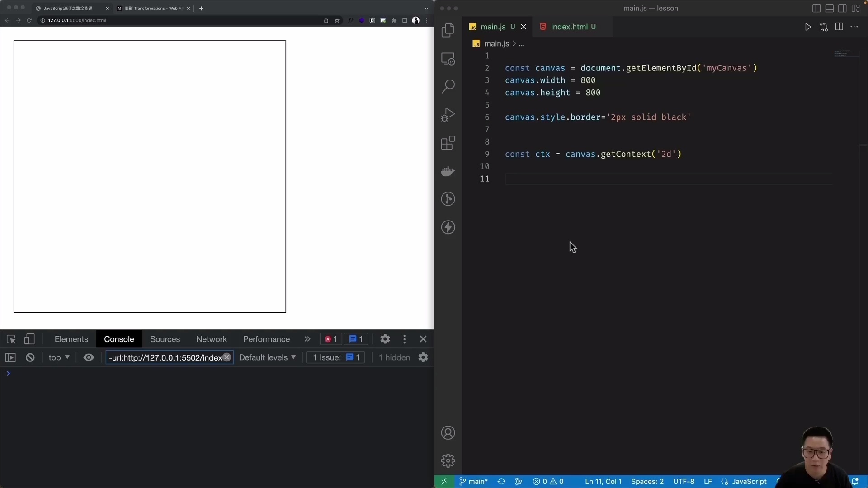868x488 pixels.
Task: Open the Docker panel in the activity bar
Action: (x=448, y=171)
